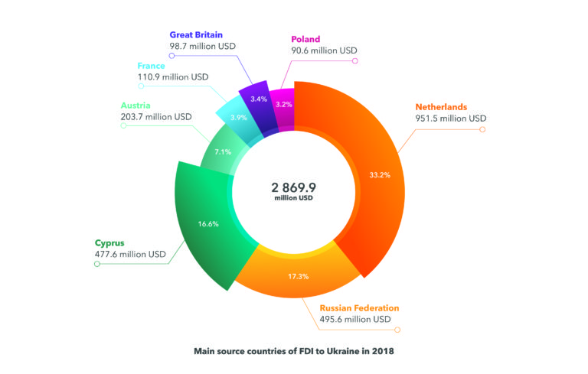Select the Cyprus callout circle marker
Image resolution: width=588 pixels, height=374 pixels.
click(96, 265)
